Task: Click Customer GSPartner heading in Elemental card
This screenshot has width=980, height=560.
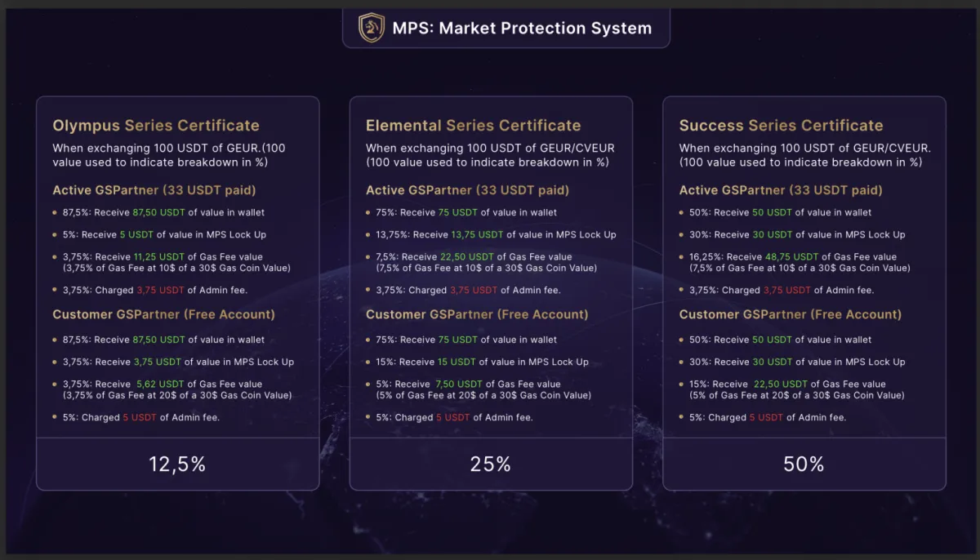Action: tap(477, 314)
